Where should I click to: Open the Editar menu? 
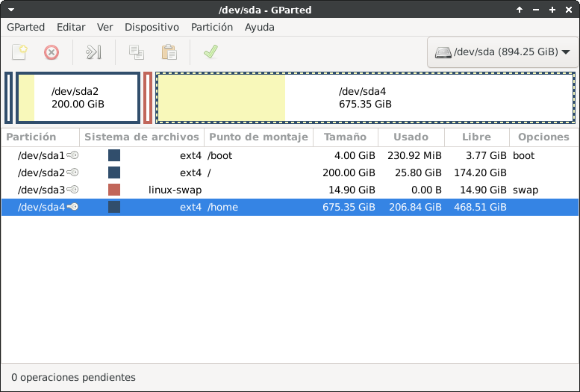[71, 27]
